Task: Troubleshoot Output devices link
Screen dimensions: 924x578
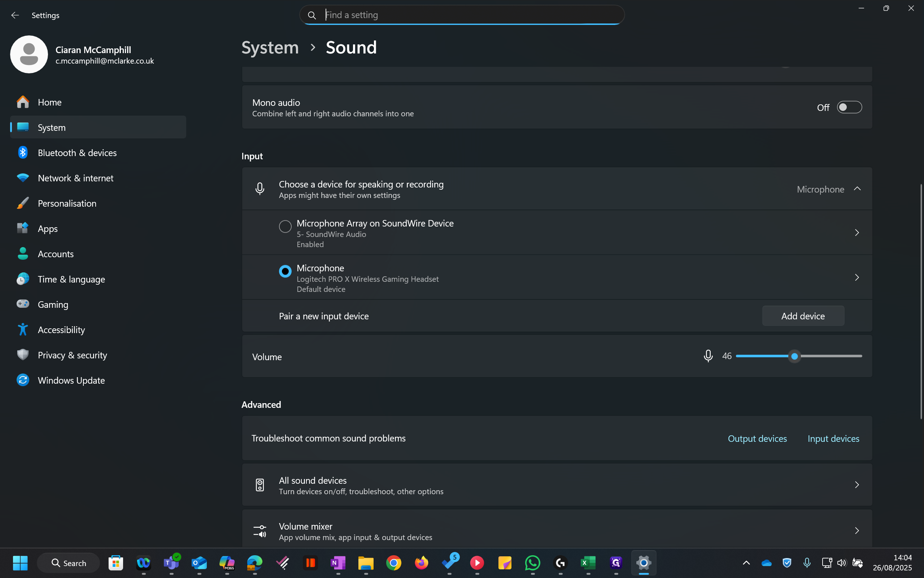Action: click(x=757, y=439)
